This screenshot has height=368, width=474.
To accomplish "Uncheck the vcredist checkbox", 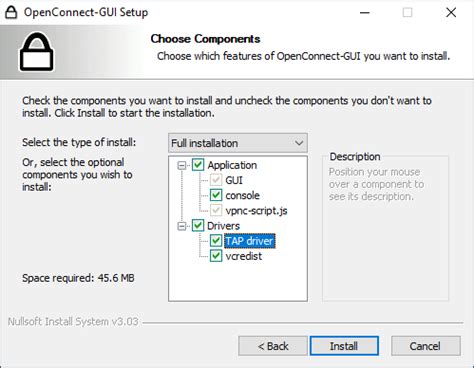I will coord(216,256).
